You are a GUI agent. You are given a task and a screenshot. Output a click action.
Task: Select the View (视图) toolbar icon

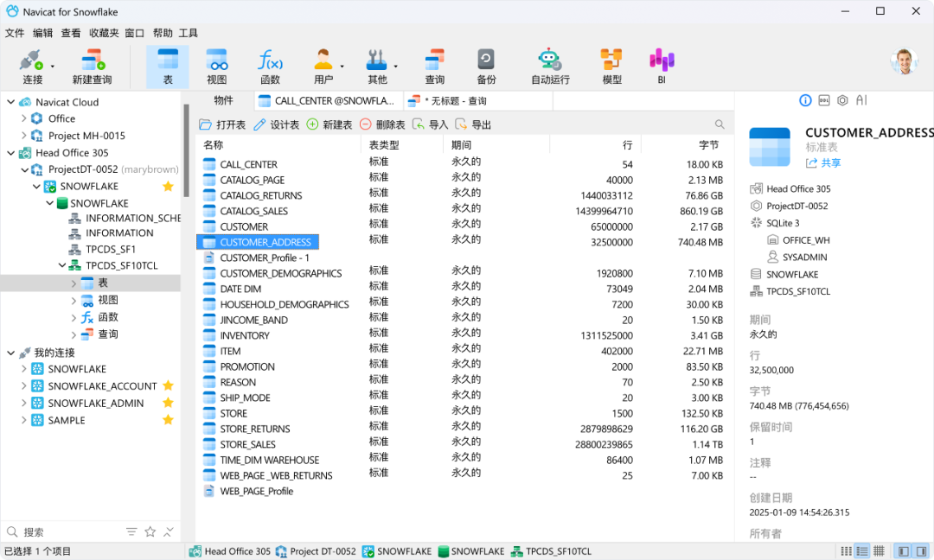216,67
